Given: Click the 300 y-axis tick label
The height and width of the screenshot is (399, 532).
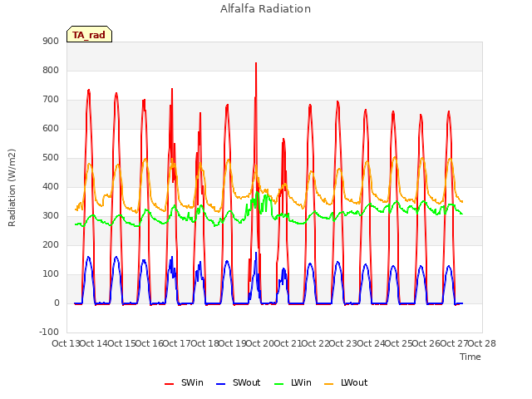Looking at the screenshot, I should (x=51, y=216).
